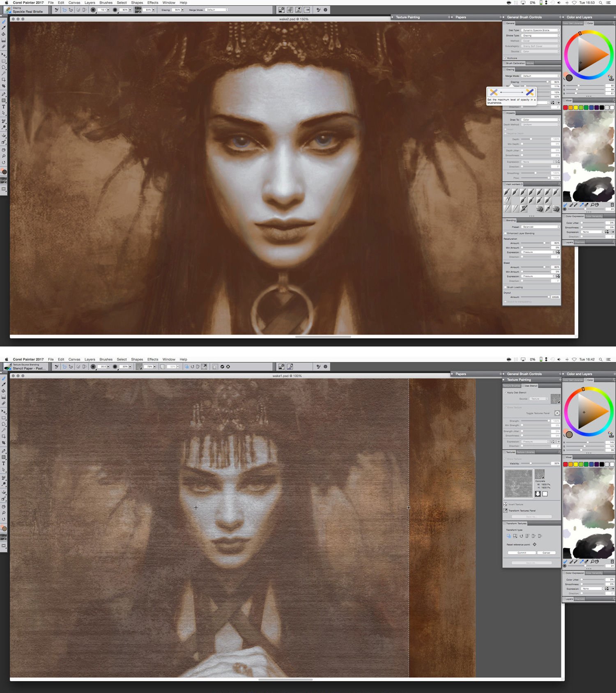616x693 pixels.
Task: Toggle Enhanced Layer Blending checkbox
Action: [x=505, y=233]
